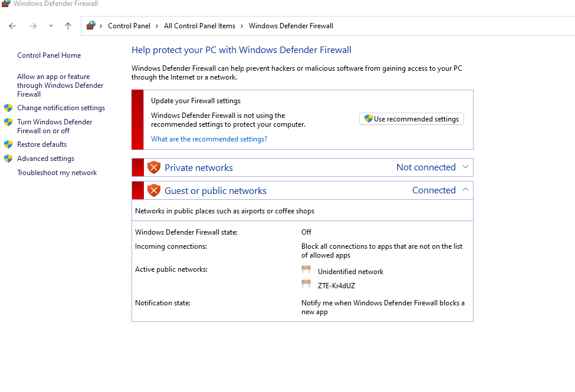Open Allow an app or feature link
Viewport: 575px width, 392px height.
pos(60,85)
